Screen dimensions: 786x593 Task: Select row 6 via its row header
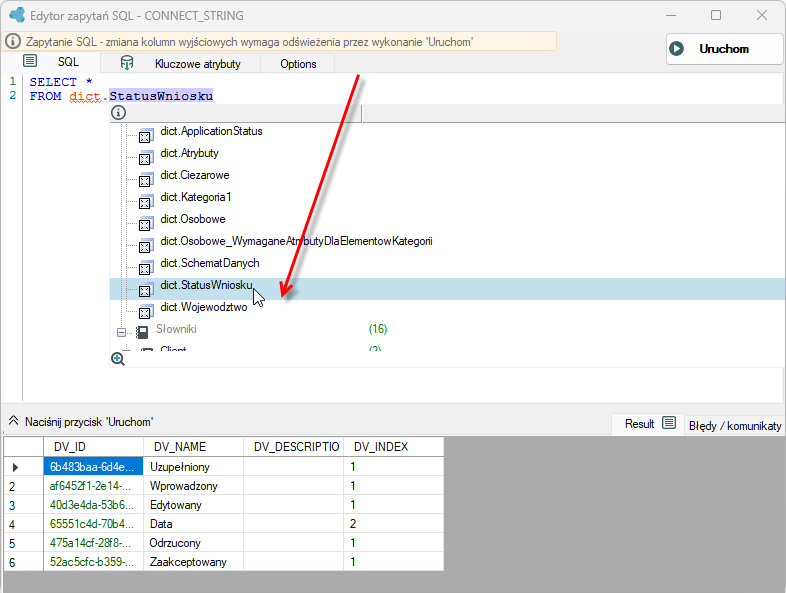click(24, 561)
